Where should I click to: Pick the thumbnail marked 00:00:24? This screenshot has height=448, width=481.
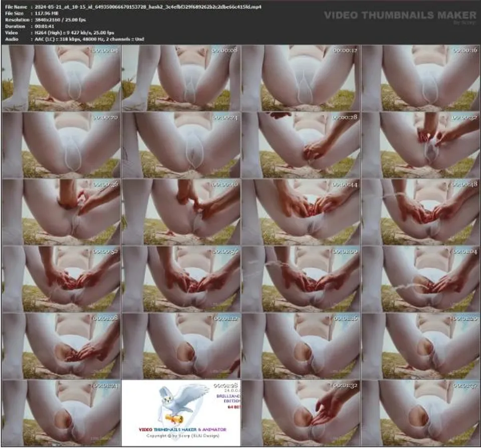pos(181,145)
